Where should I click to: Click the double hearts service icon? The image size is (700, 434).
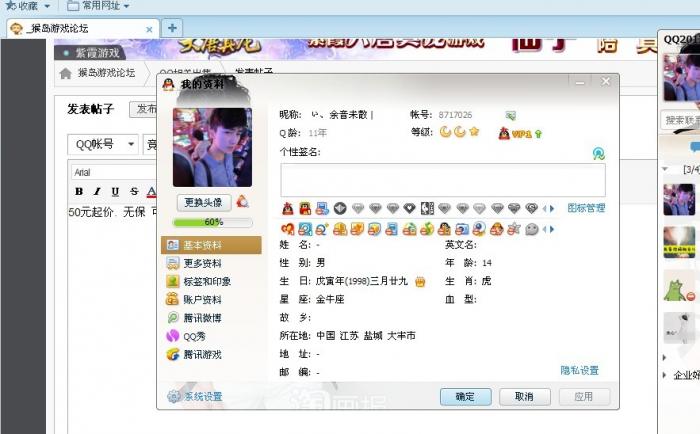click(288, 230)
